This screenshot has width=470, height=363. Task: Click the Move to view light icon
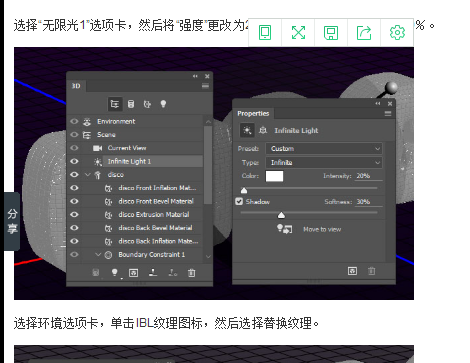[285, 229]
